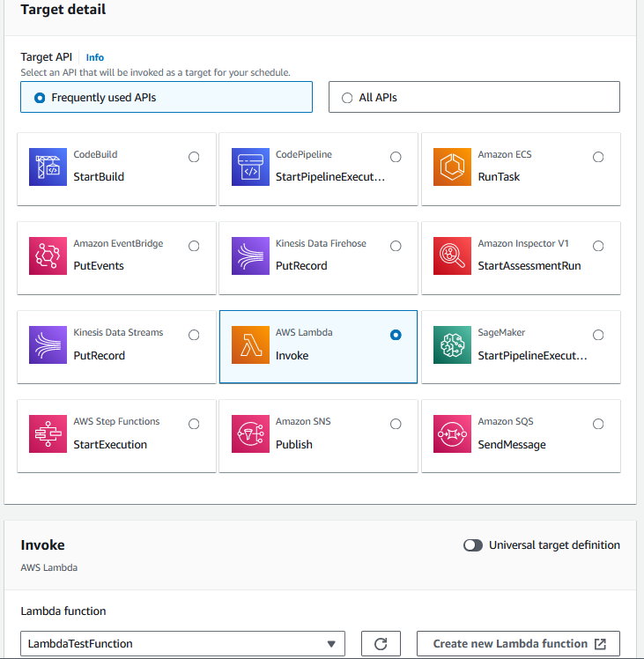Click the StartBuild label text

pos(99,176)
